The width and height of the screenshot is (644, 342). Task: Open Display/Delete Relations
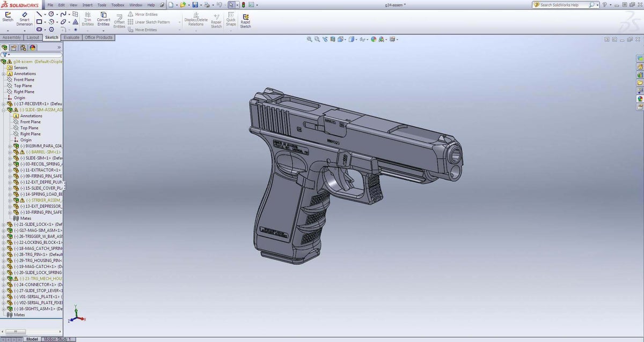(x=196, y=19)
